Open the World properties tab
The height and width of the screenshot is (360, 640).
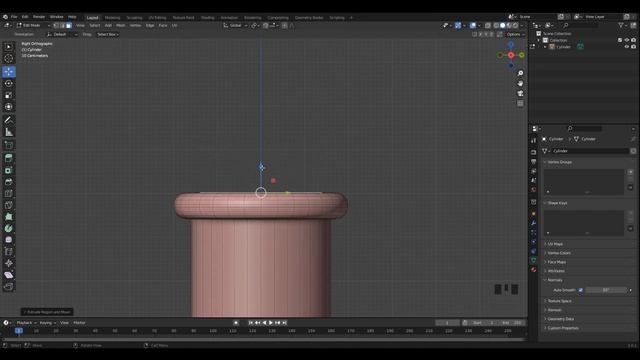click(x=533, y=190)
